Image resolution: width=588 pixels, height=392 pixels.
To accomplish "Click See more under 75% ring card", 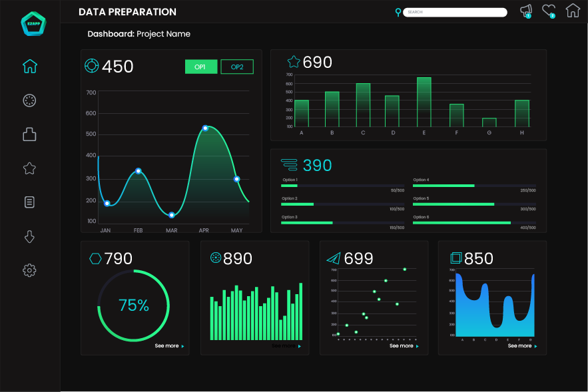I will 168,346.
